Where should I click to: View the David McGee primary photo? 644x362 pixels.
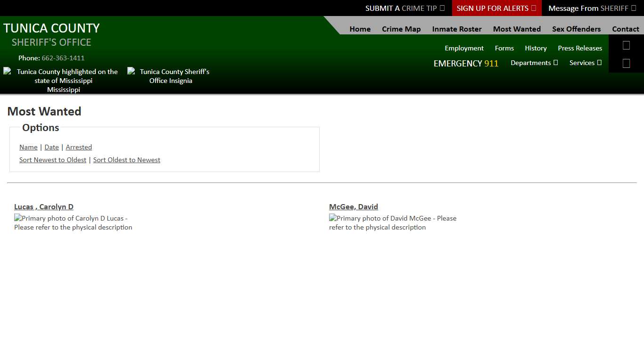click(x=392, y=222)
